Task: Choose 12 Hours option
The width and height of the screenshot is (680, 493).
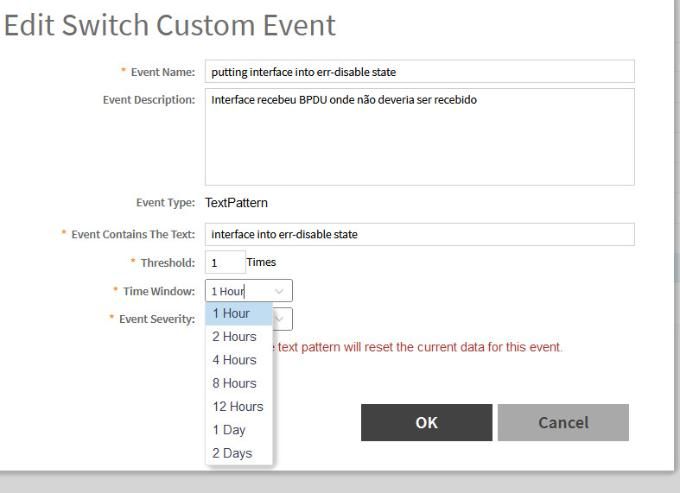Action: (239, 407)
